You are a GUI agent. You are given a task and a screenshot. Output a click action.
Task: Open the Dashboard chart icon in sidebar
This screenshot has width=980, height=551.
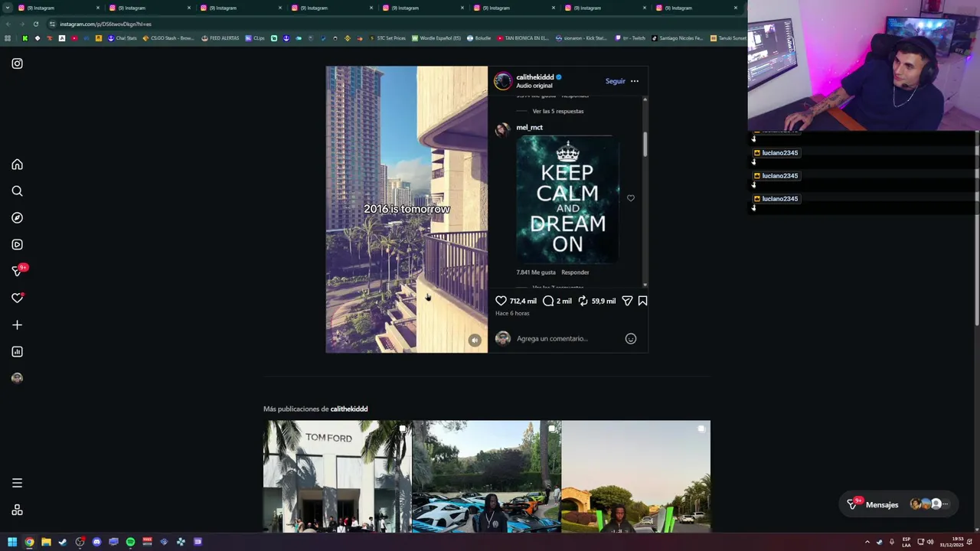[x=17, y=352]
